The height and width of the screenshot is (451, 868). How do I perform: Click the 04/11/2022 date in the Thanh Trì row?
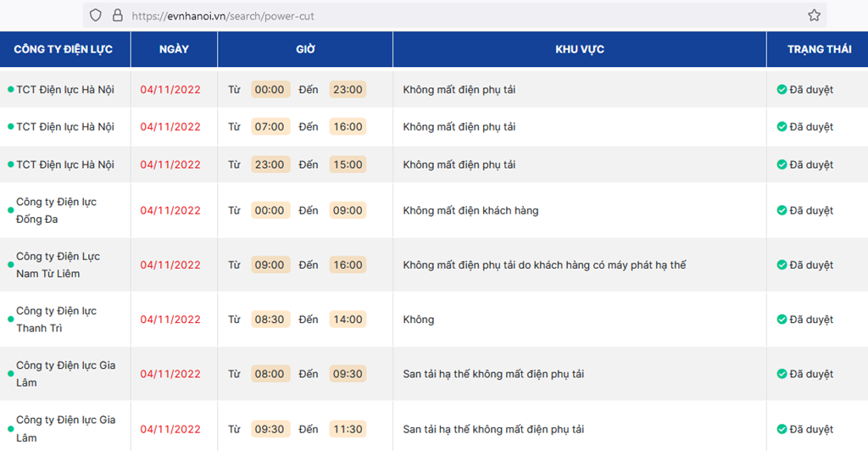pyautogui.click(x=170, y=320)
